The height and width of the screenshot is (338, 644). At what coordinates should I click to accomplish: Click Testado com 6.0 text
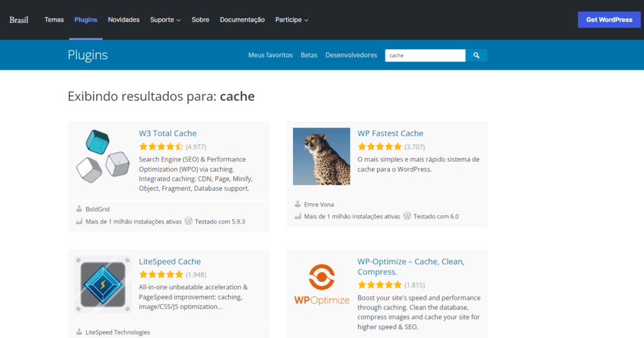pos(436,217)
